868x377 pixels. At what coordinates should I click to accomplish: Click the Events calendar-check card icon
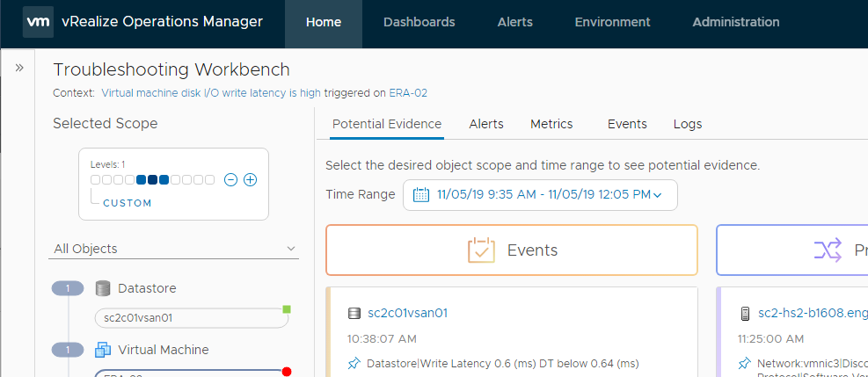point(481,250)
